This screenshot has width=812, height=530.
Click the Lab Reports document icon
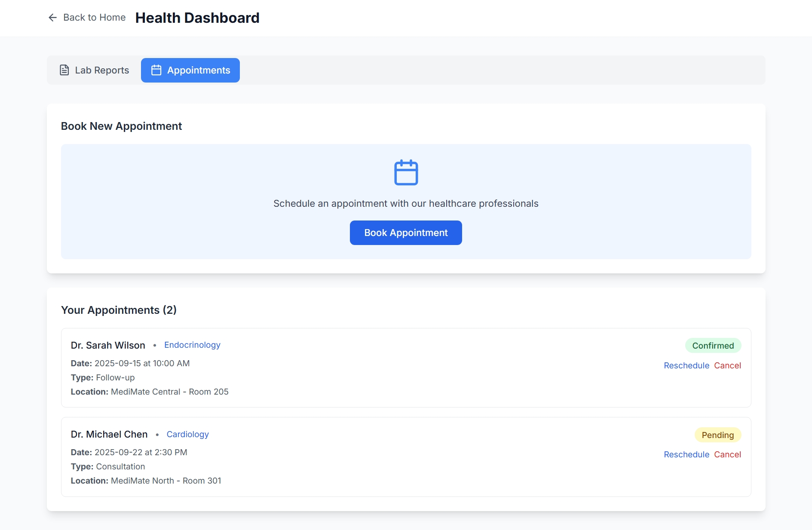pyautogui.click(x=64, y=70)
